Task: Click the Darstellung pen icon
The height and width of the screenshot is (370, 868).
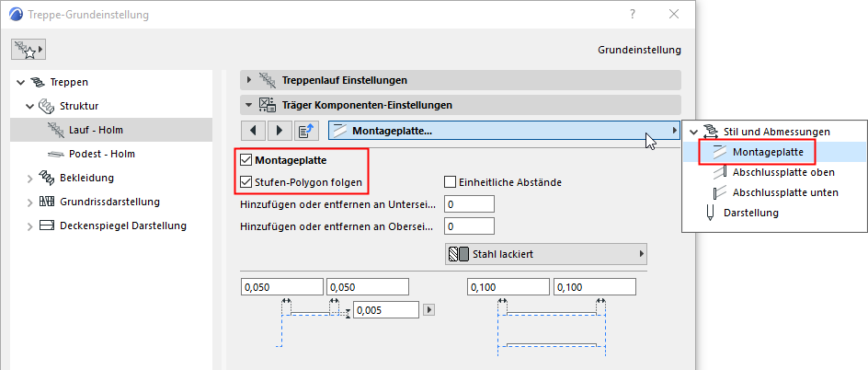Action: click(710, 214)
